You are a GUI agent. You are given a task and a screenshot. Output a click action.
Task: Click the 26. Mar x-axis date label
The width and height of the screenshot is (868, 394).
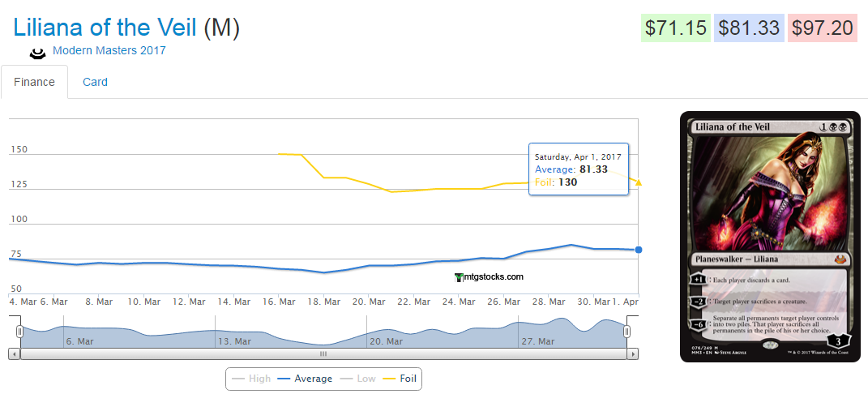(x=504, y=302)
